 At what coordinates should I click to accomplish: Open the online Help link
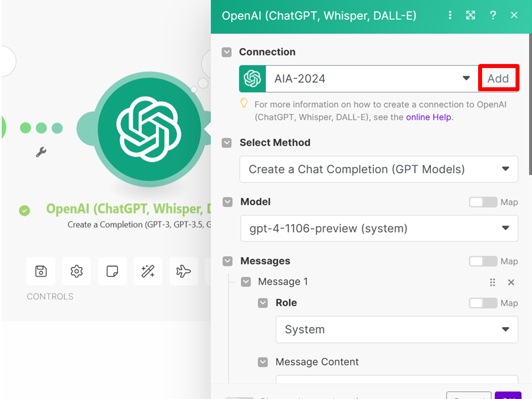pos(429,117)
